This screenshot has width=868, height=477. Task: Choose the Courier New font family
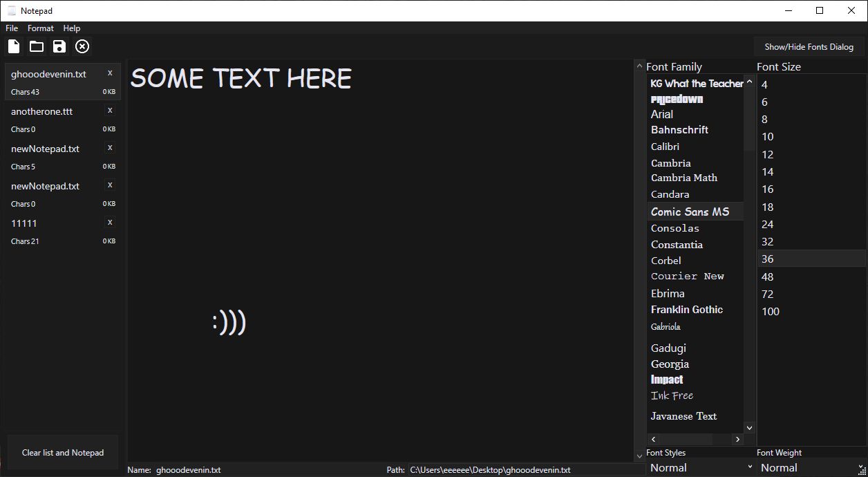click(x=695, y=276)
